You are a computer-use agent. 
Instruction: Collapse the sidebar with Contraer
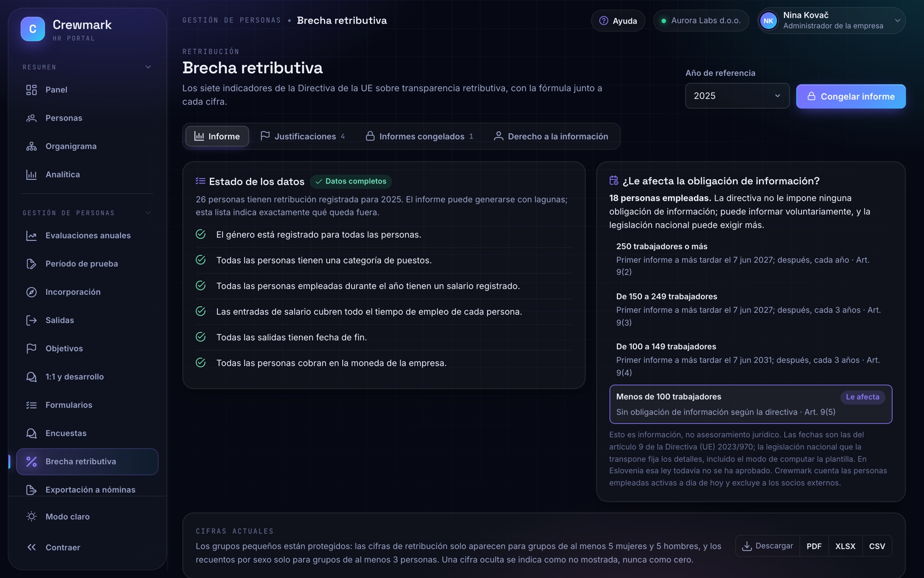click(87, 548)
